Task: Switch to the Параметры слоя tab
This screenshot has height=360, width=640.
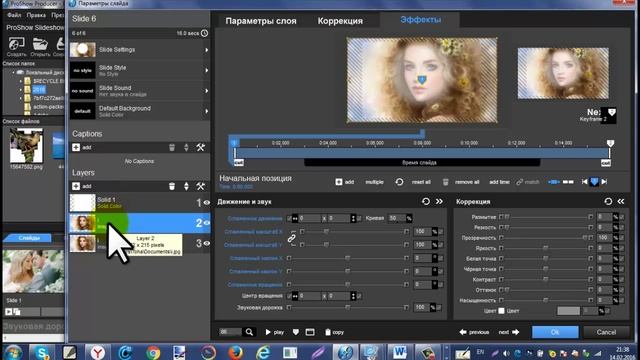Action: coord(261,21)
